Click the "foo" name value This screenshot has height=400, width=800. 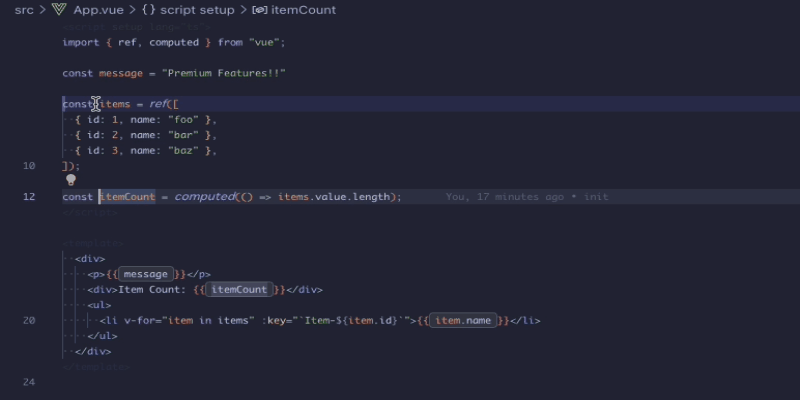tap(183, 120)
